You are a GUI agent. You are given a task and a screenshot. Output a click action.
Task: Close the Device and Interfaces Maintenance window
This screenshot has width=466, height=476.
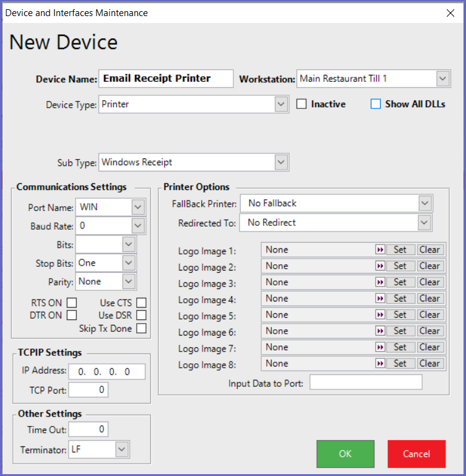point(450,12)
